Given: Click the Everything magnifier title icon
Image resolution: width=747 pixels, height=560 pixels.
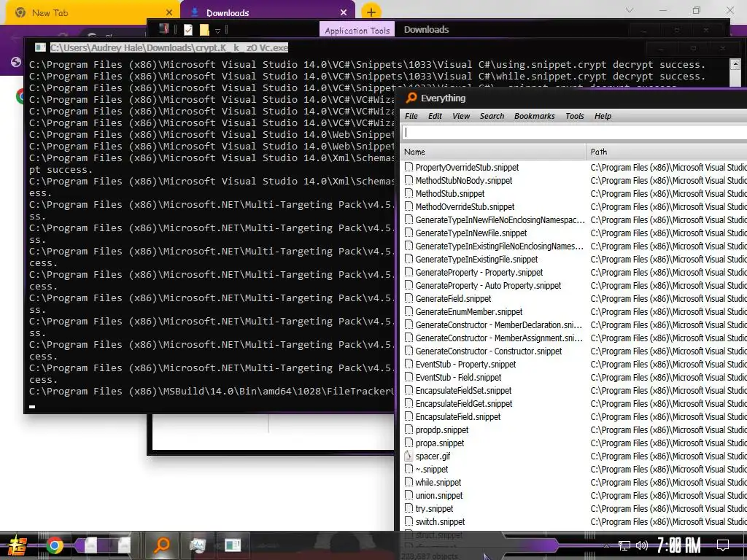Looking at the screenshot, I should [x=411, y=98].
